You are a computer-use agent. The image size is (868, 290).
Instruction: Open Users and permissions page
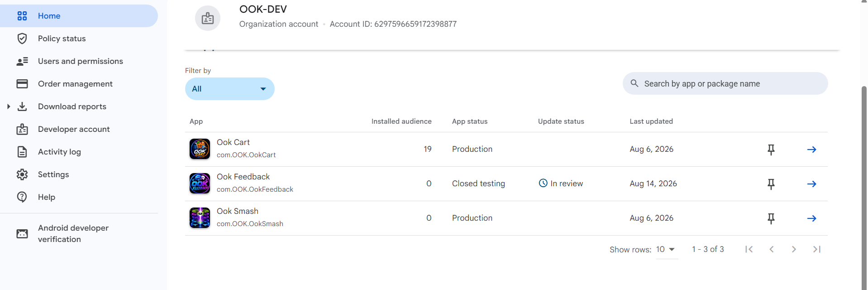(x=79, y=61)
